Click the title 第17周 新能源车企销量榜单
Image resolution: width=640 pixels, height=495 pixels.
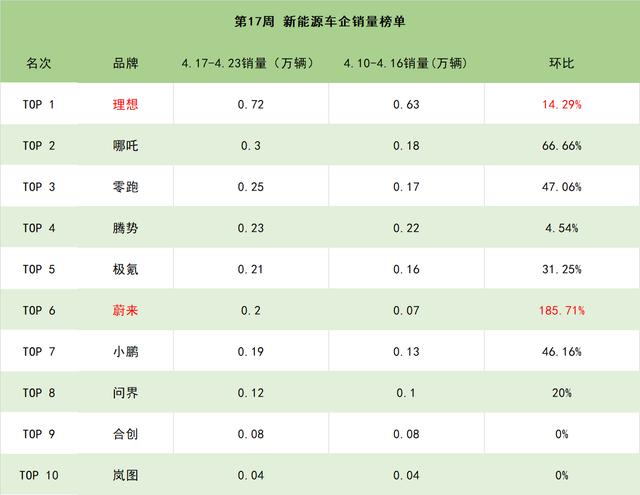[x=320, y=21]
